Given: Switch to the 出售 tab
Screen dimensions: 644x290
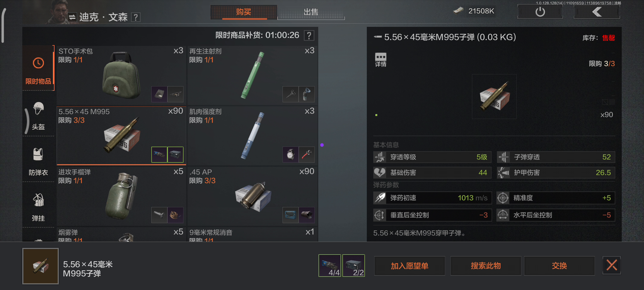Looking at the screenshot, I should [311, 12].
